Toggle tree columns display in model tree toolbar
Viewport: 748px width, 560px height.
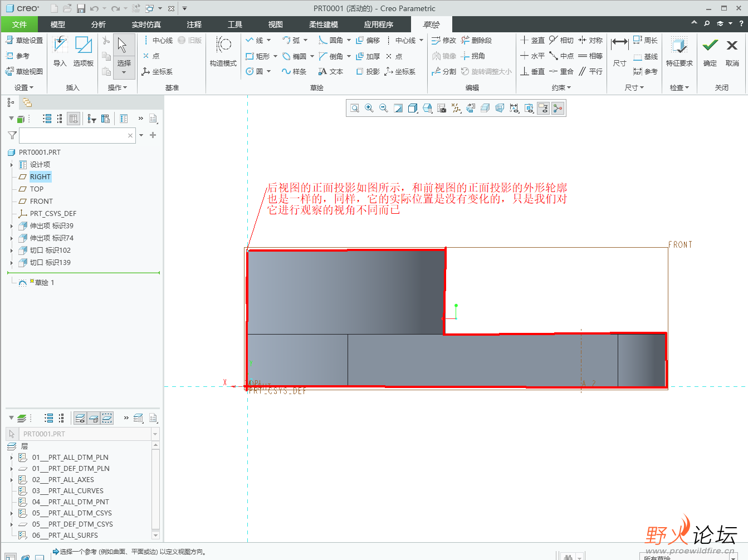point(74,119)
